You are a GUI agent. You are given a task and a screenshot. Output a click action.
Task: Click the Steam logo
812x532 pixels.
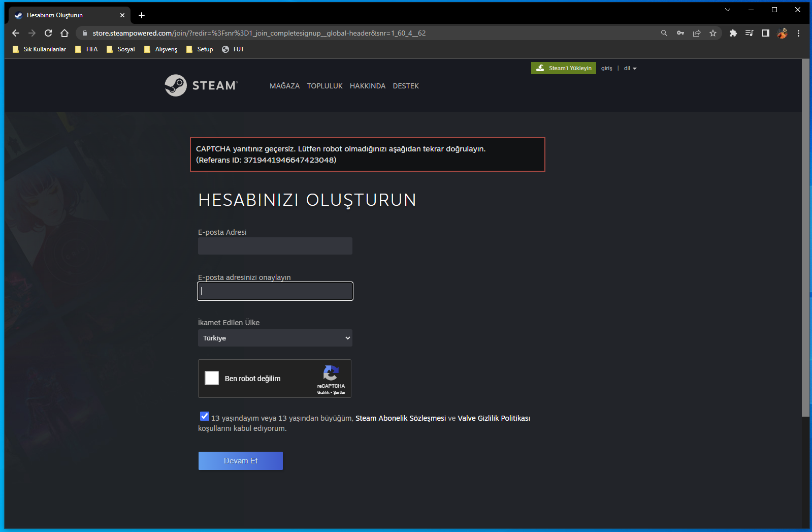point(202,85)
